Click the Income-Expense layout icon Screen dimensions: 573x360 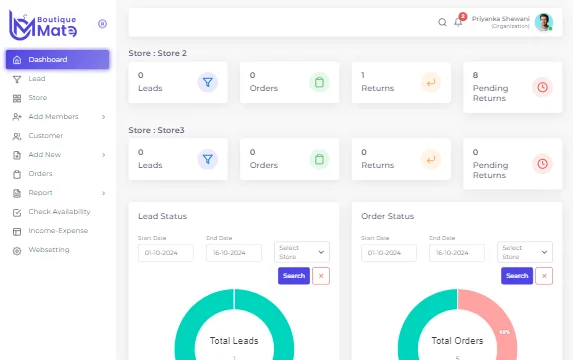pyautogui.click(x=17, y=232)
